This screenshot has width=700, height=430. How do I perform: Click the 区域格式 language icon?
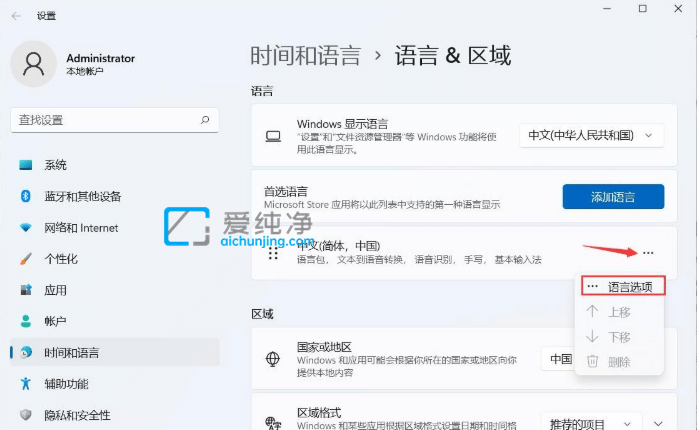(x=273, y=422)
